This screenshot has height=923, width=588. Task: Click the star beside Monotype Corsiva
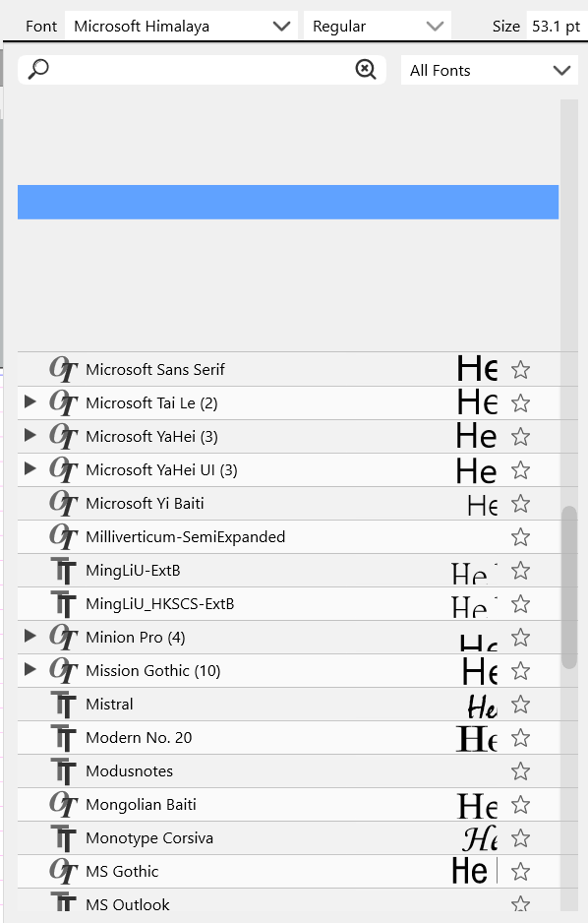pyautogui.click(x=520, y=838)
